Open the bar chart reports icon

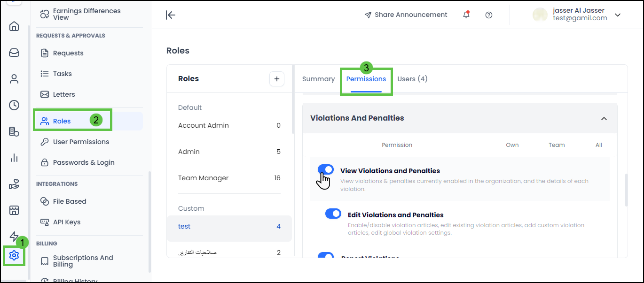[14, 158]
